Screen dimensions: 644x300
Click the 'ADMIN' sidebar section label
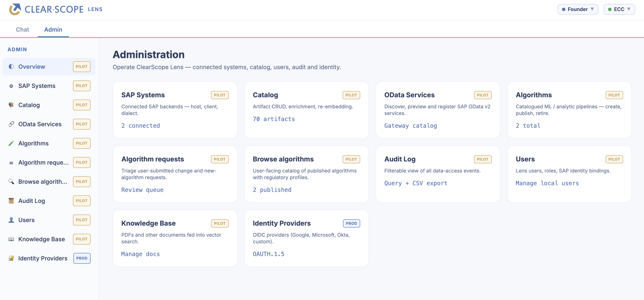17,49
